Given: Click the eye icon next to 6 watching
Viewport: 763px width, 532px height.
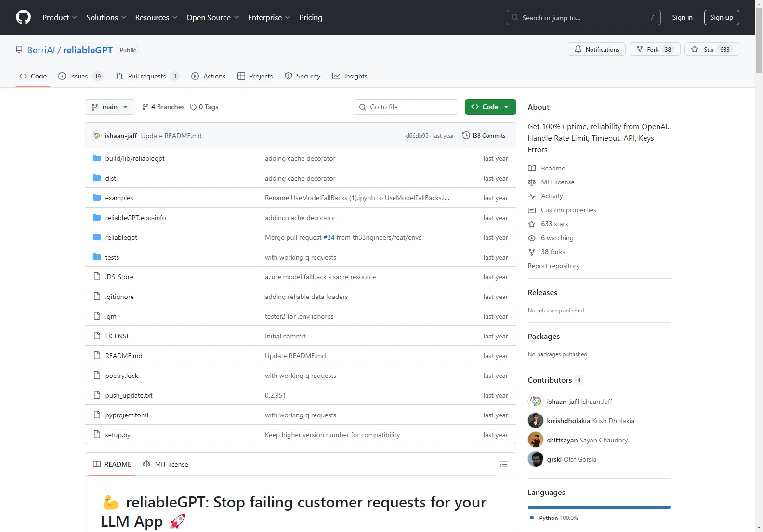Looking at the screenshot, I should click(532, 238).
